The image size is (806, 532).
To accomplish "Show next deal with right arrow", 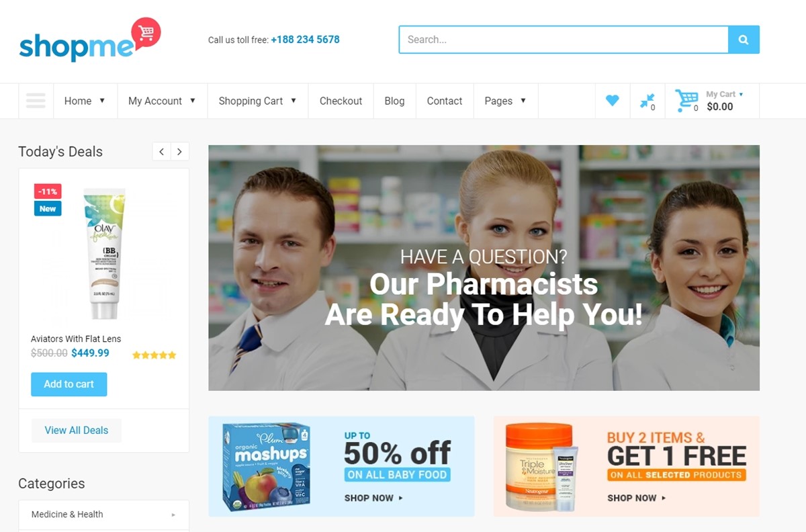I will (x=179, y=152).
